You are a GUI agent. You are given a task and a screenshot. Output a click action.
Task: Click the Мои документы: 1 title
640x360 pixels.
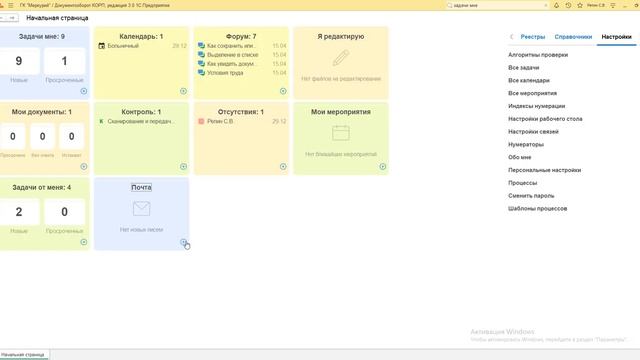(42, 112)
